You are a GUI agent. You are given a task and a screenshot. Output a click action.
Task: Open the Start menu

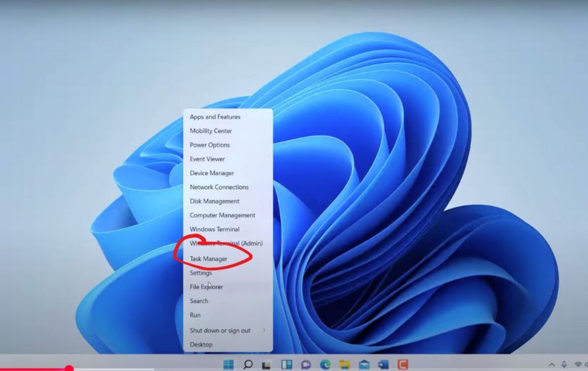tap(230, 364)
